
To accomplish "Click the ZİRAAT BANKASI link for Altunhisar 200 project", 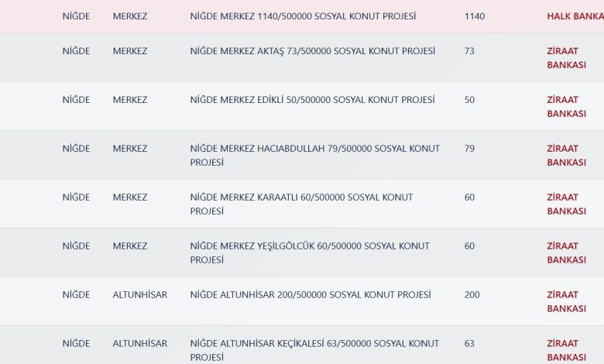I will point(566,302).
